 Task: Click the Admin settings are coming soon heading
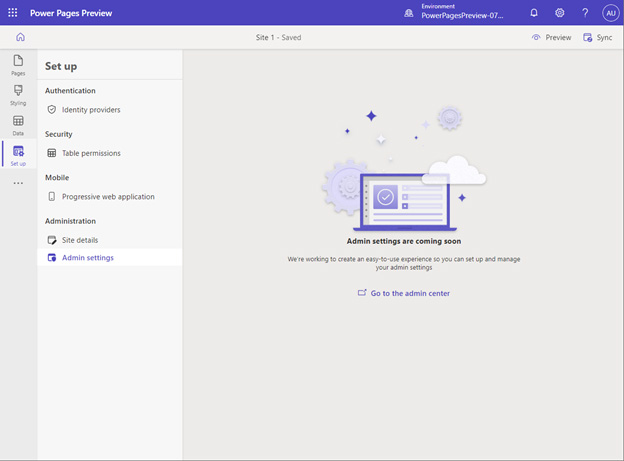pyautogui.click(x=404, y=241)
